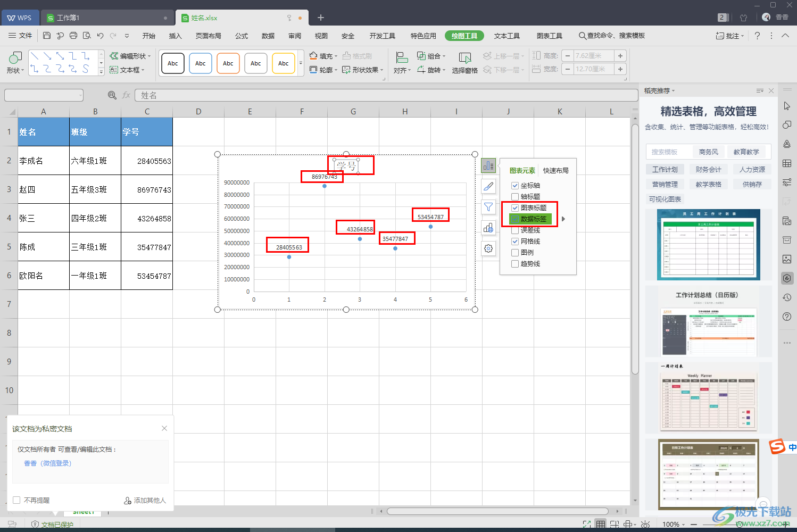This screenshot has width=797, height=532.
Task: Open chart settings gear button
Action: point(488,248)
